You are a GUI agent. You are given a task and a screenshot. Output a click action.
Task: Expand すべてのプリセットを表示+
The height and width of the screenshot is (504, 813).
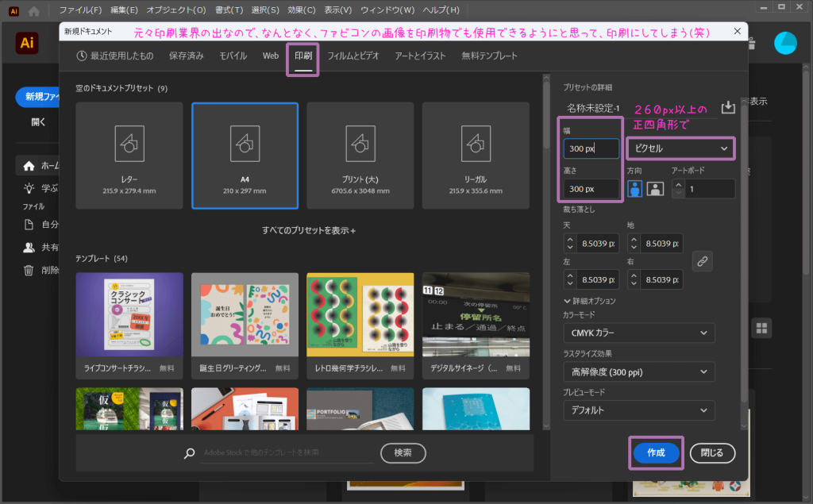pos(309,230)
